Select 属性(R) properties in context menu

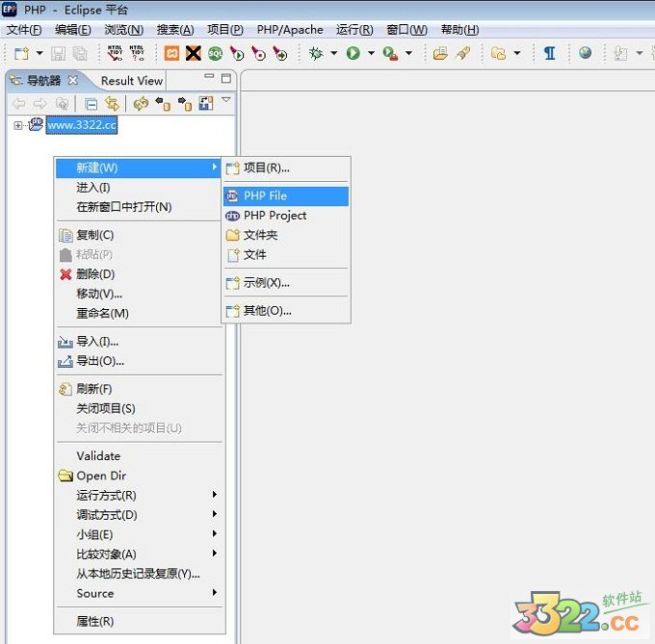(94, 622)
